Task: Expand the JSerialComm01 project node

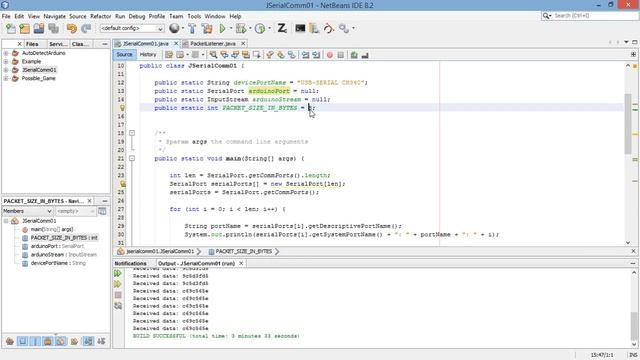Action: 6,70
